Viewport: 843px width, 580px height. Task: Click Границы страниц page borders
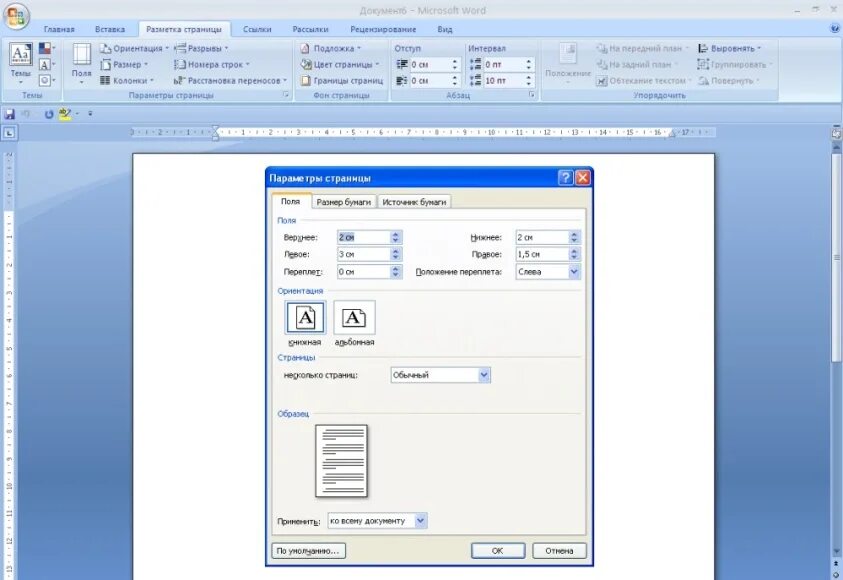[341, 81]
